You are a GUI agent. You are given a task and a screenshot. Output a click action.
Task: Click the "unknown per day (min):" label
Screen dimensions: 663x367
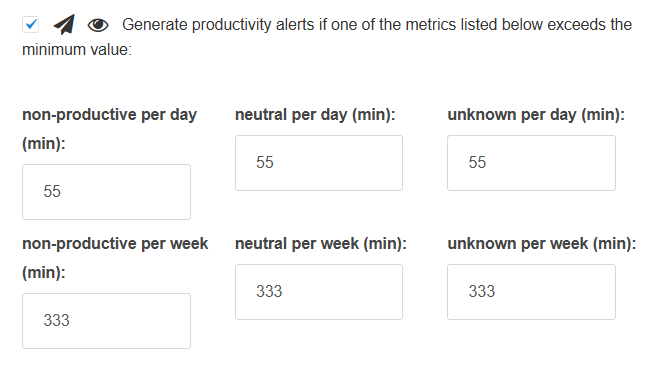536,115
